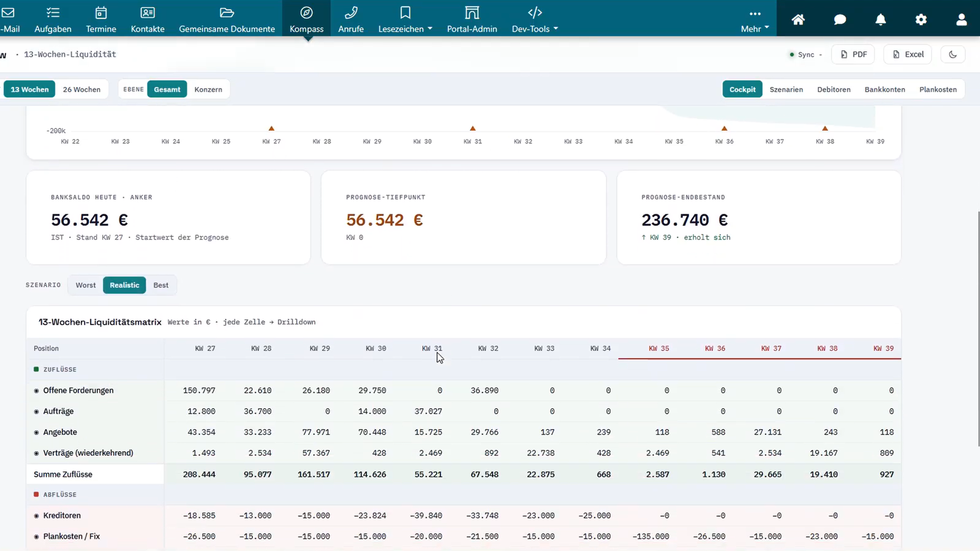Viewport: 980px width, 551px height.
Task: Go to Kontakte
Action: (x=148, y=19)
